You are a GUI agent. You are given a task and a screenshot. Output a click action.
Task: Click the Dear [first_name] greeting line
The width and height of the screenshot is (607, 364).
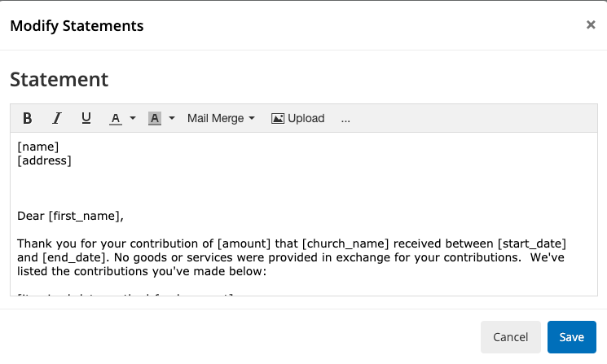(70, 216)
